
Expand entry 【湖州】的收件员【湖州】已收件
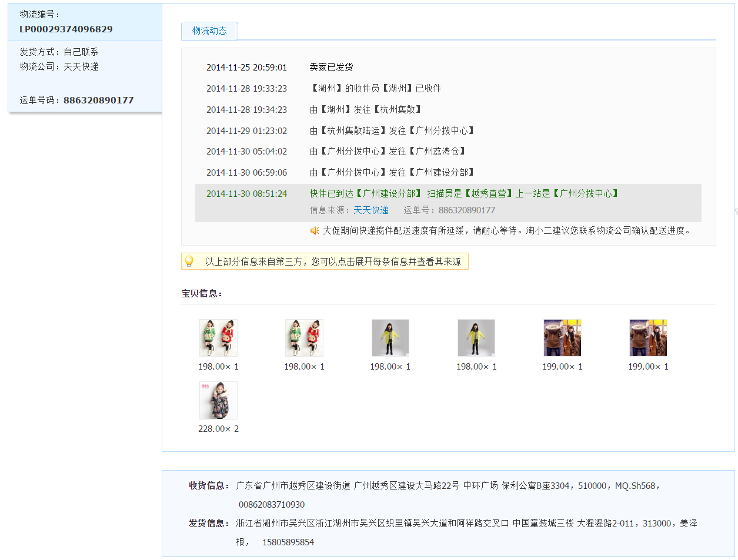(375, 88)
